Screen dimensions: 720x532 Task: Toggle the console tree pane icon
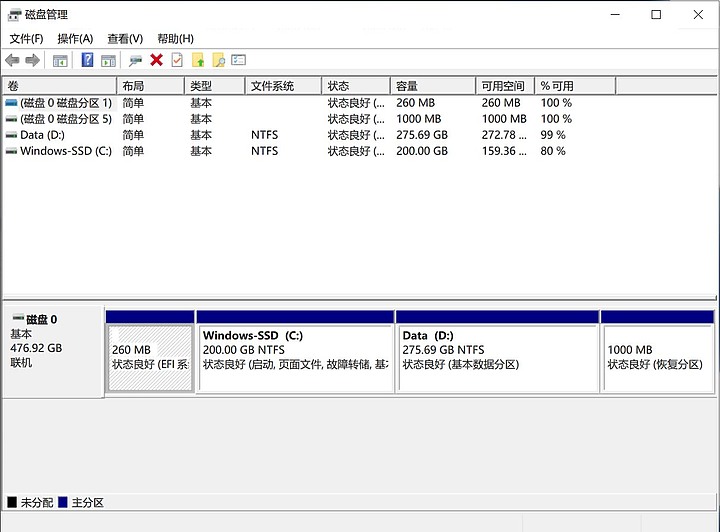coord(60,60)
